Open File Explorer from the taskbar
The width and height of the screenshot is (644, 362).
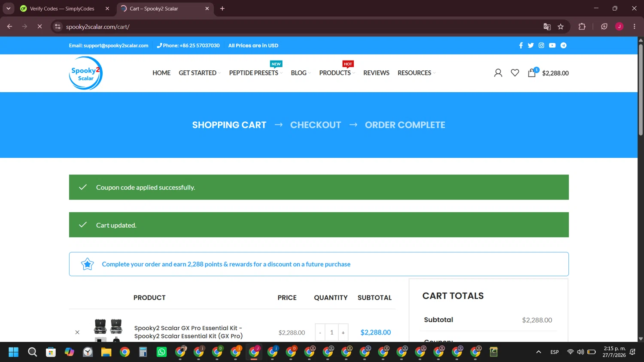tap(106, 352)
